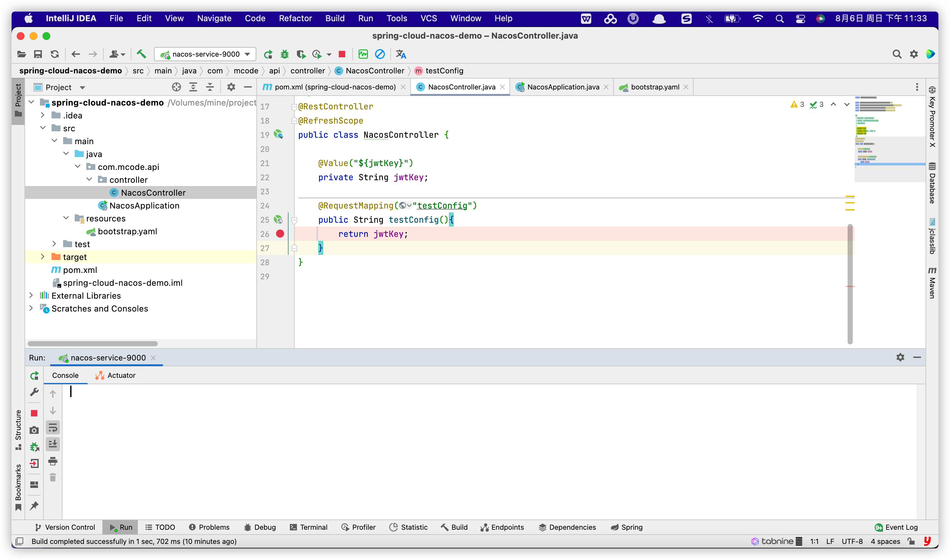Screen dimensions: 950x560
Task: Open Run panel settings gear
Action: click(900, 357)
